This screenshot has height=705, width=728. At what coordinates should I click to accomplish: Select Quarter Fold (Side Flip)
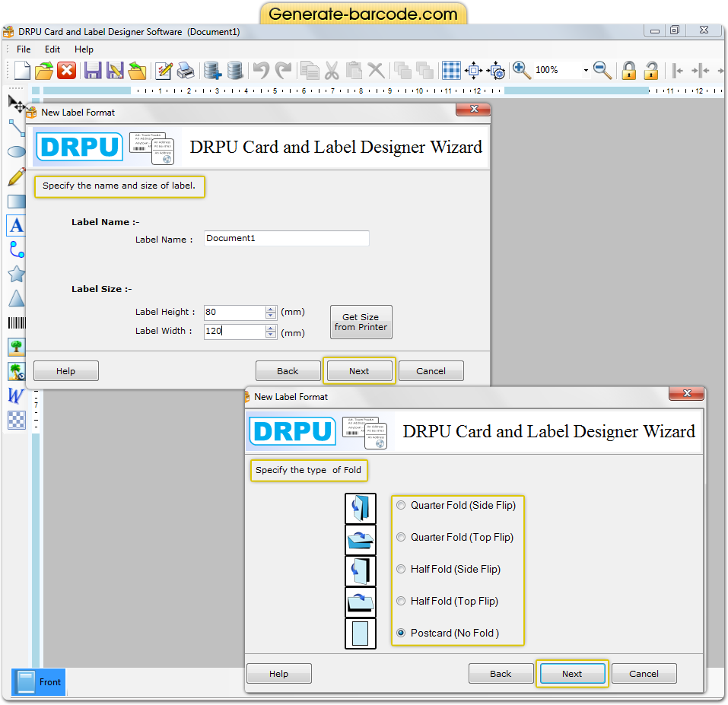point(401,505)
